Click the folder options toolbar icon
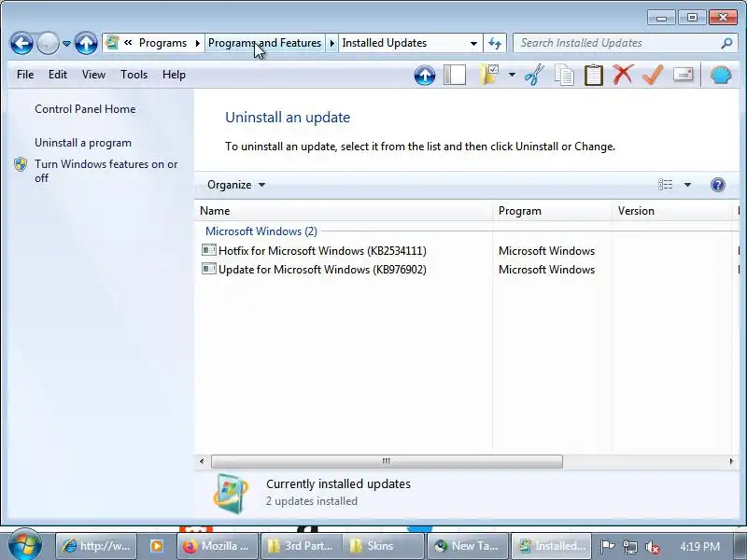Image resolution: width=747 pixels, height=560 pixels. coord(488,75)
